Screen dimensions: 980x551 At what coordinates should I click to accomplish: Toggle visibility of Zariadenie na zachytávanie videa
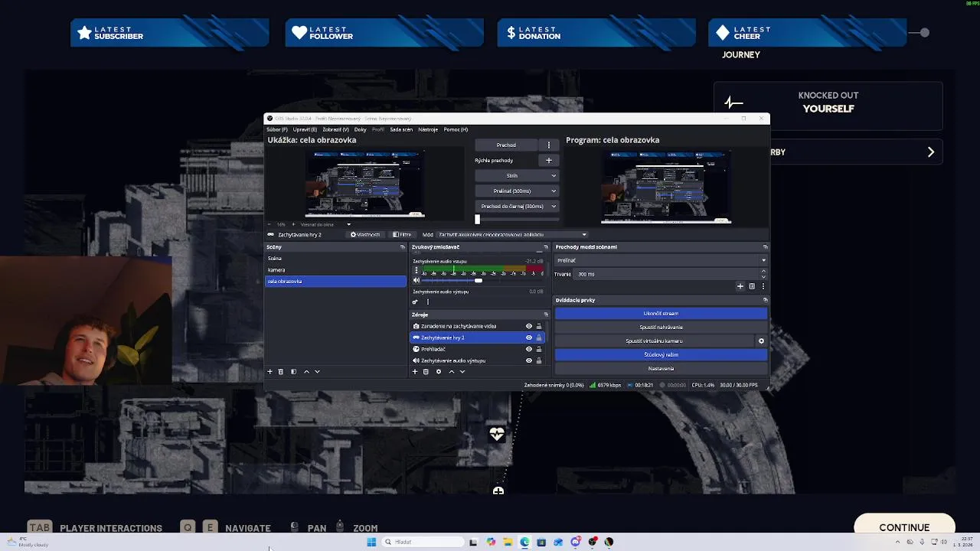(x=528, y=326)
